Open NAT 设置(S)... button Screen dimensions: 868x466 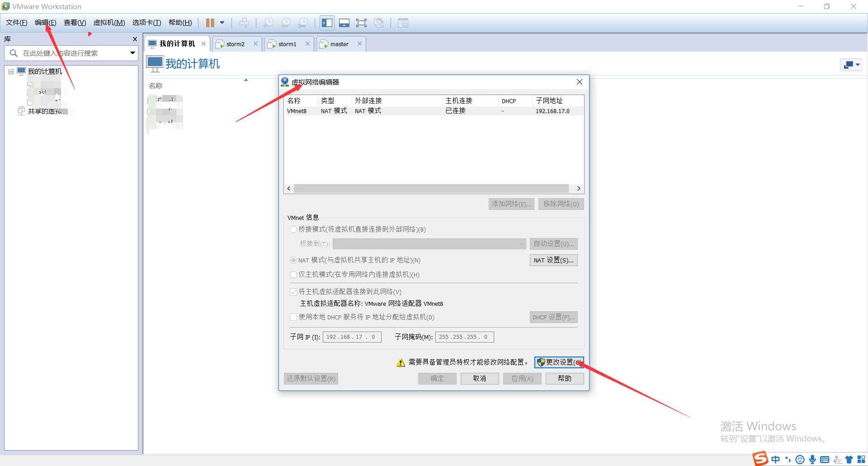[553, 260]
